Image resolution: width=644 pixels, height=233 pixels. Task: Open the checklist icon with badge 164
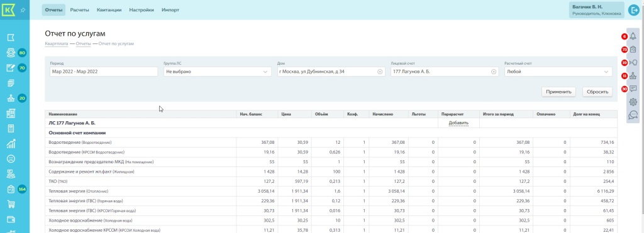[11, 189]
